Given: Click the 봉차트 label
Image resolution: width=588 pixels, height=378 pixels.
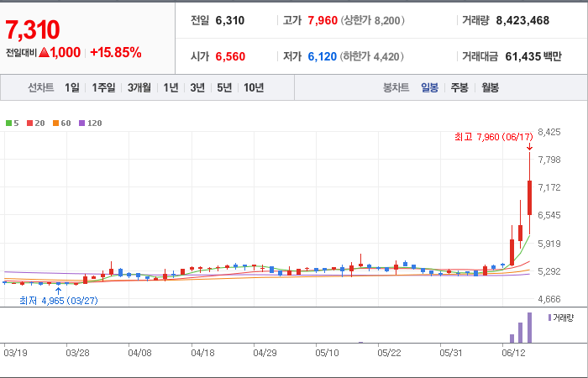Looking at the screenshot, I should pos(396,87).
